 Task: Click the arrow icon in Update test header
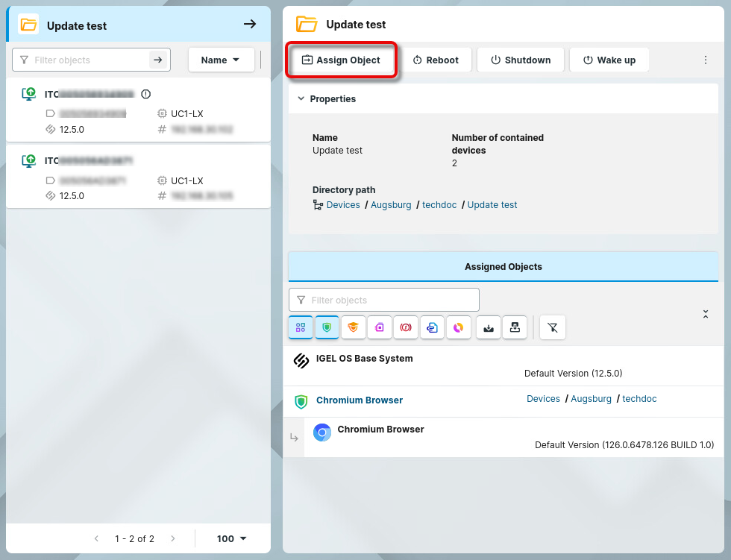(250, 25)
